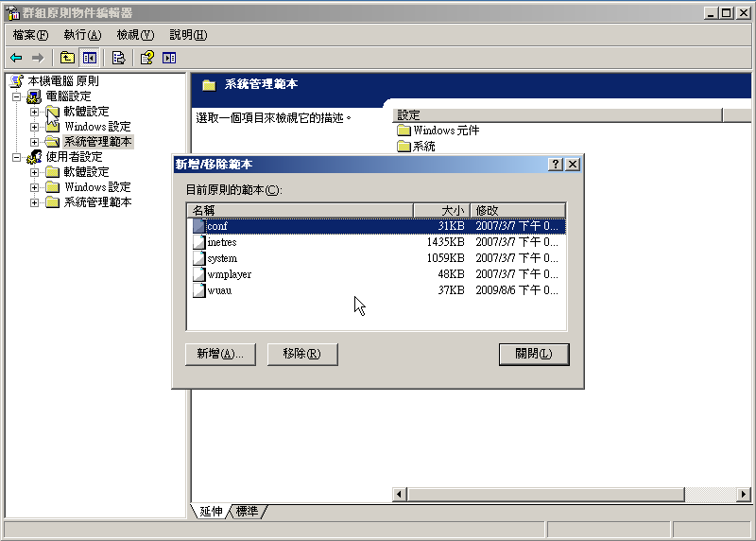
Task: Click the conf template file icon
Action: pos(198,226)
